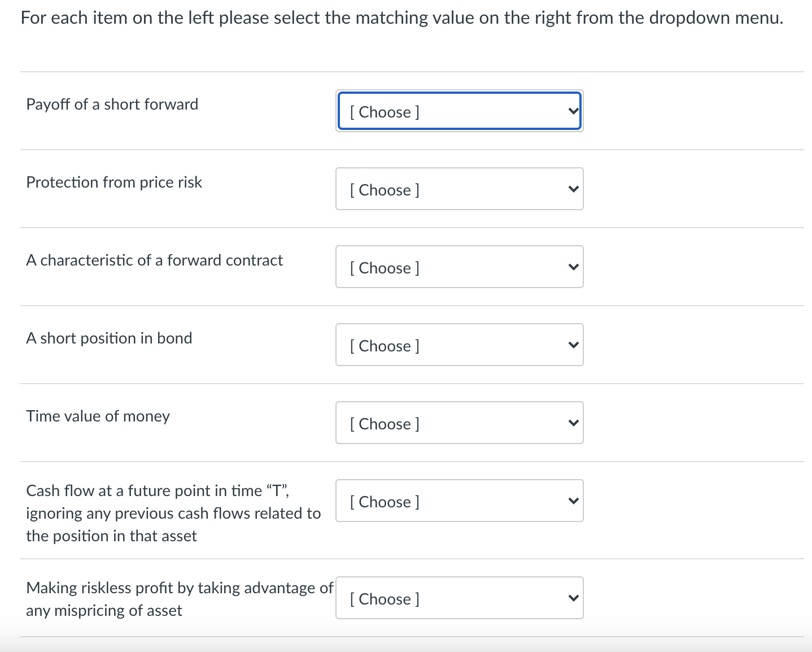Open the dropdown next to 'A characteristic of a forward contract'
Image resolution: width=812 pixels, height=652 pixels.
(459, 267)
